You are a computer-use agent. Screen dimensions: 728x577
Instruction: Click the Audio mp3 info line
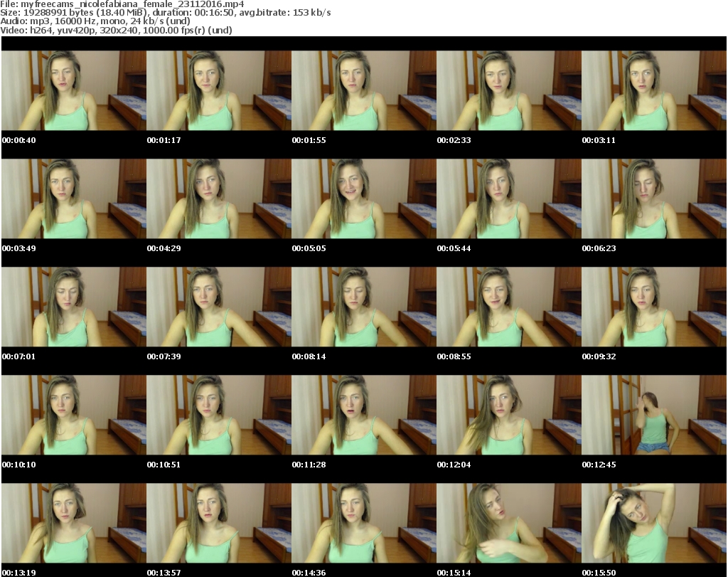pos(95,21)
